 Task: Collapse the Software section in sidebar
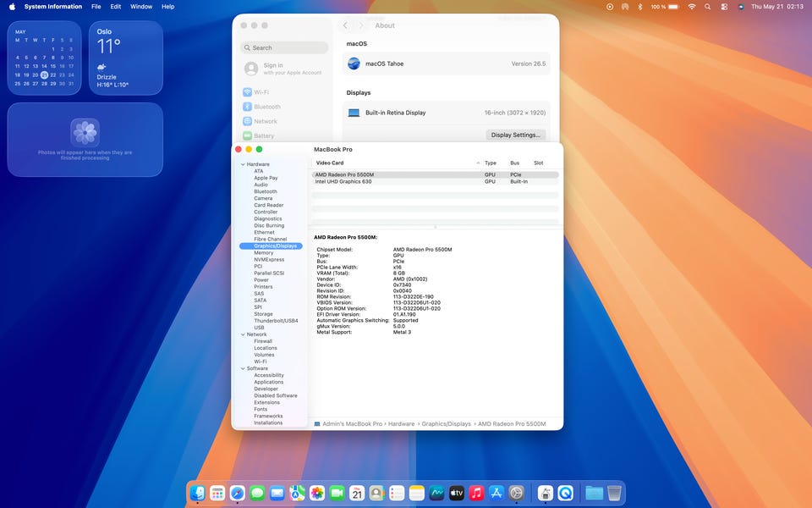pyautogui.click(x=243, y=368)
